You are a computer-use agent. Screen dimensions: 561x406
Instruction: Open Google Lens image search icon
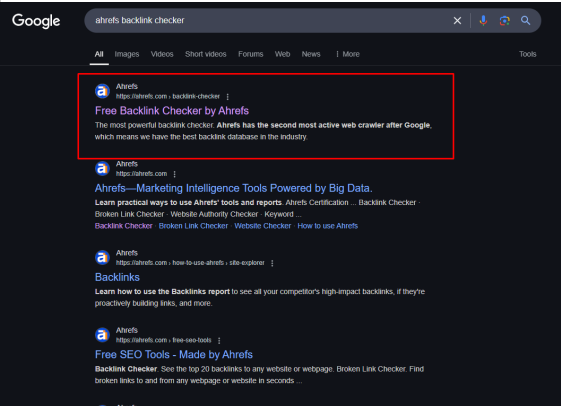[504, 21]
